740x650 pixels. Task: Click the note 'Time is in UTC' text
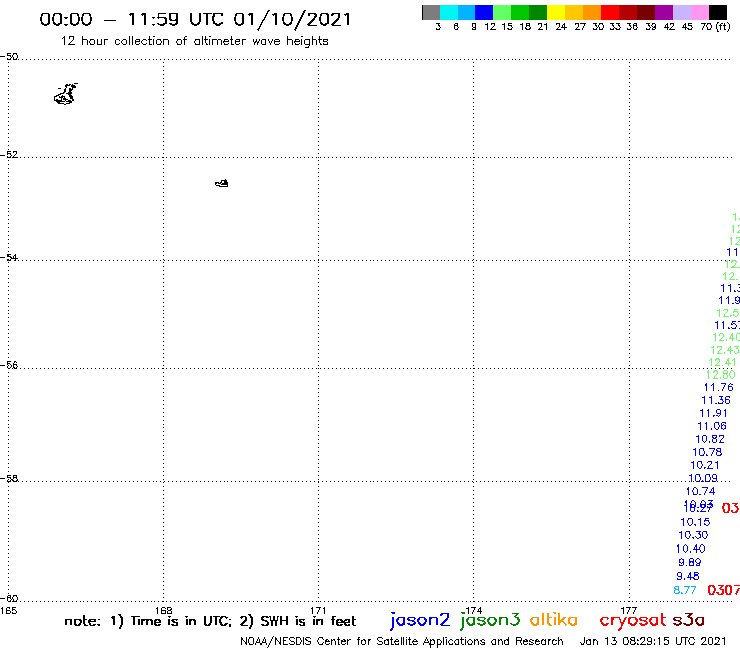(x=181, y=621)
